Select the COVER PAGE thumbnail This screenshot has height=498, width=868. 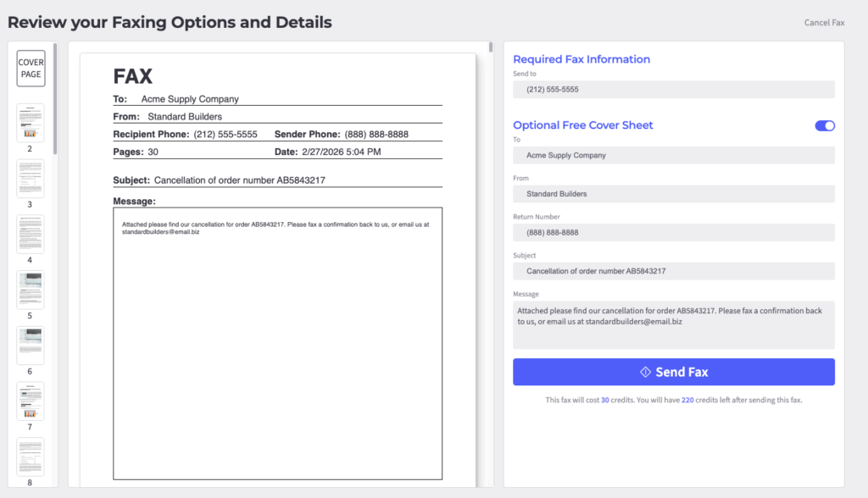[31, 68]
